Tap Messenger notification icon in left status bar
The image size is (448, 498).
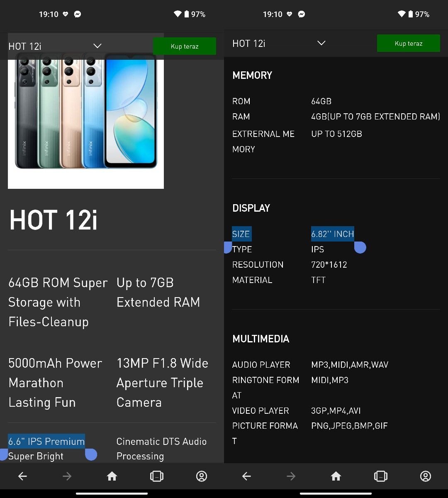(x=78, y=14)
